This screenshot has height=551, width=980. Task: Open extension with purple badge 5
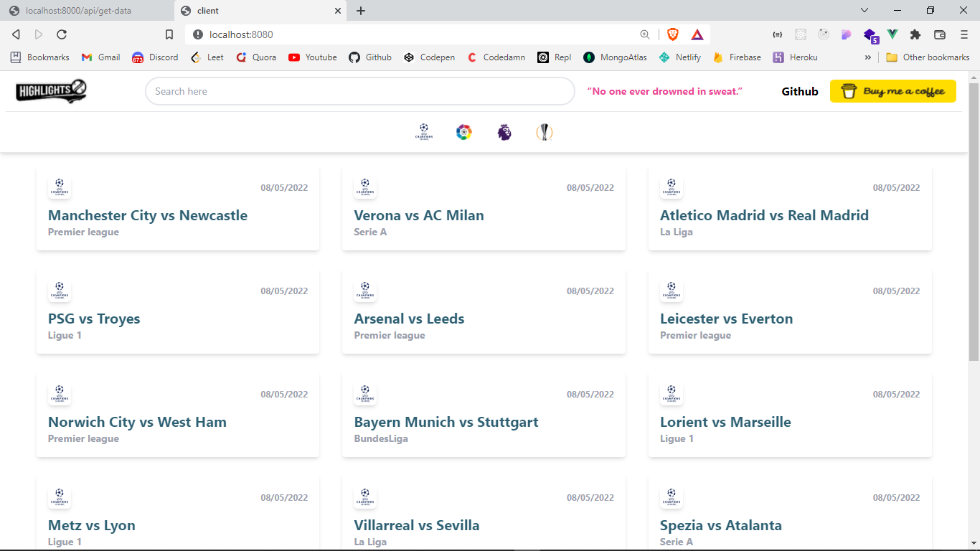pos(870,35)
